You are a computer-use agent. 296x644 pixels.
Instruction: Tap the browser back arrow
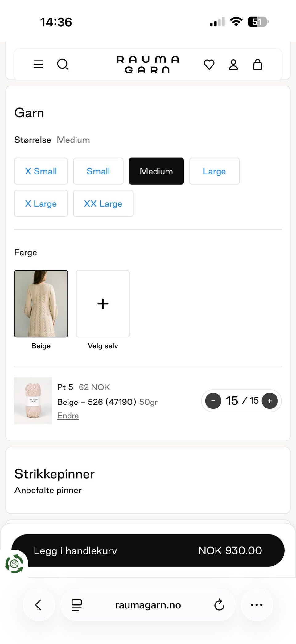pyautogui.click(x=39, y=605)
